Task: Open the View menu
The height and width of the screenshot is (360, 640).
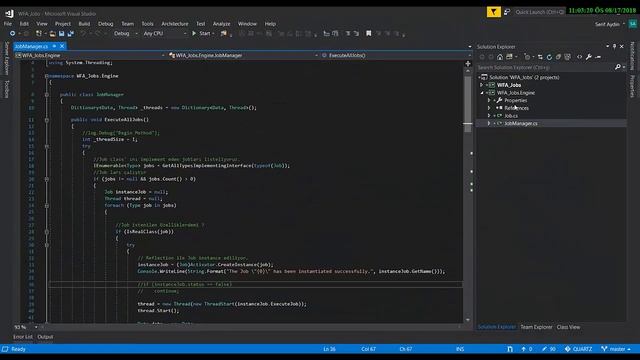Action: coord(42,24)
